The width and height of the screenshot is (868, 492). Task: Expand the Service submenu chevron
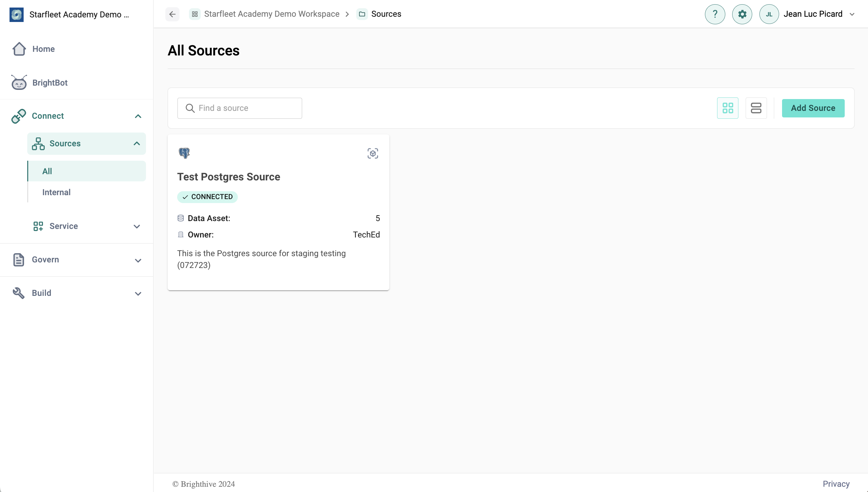click(x=136, y=226)
